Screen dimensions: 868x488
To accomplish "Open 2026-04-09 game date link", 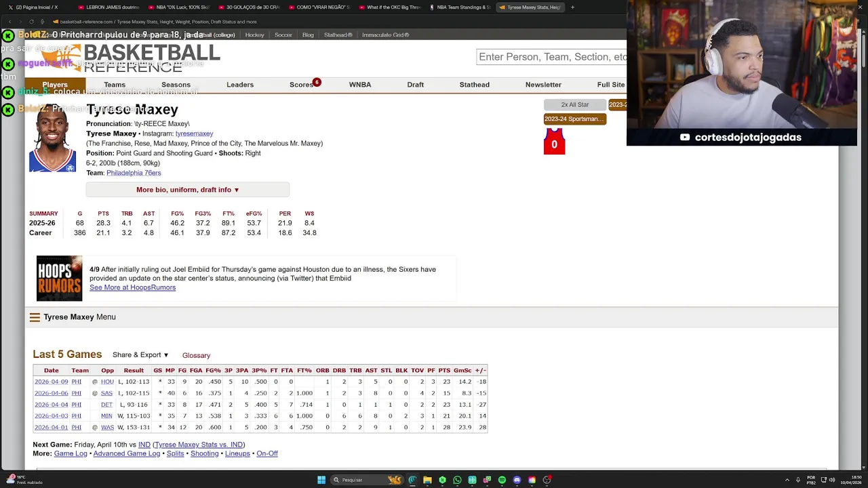I will coord(52,382).
